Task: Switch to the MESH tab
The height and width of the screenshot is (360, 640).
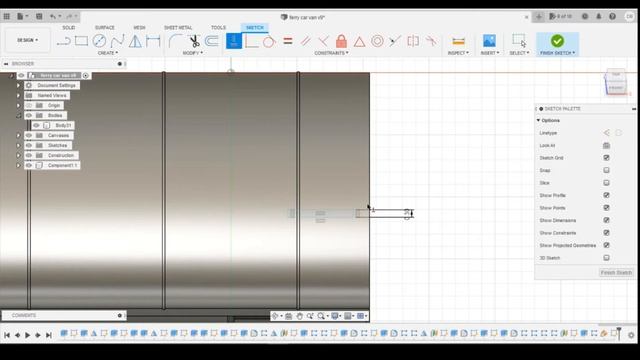Action: click(x=139, y=27)
